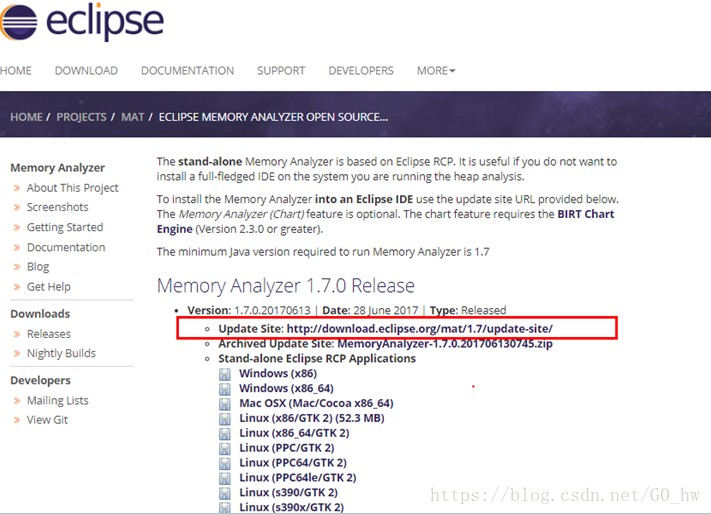
Task: Click download icon beside Windows (x86_64)
Action: coord(224,389)
